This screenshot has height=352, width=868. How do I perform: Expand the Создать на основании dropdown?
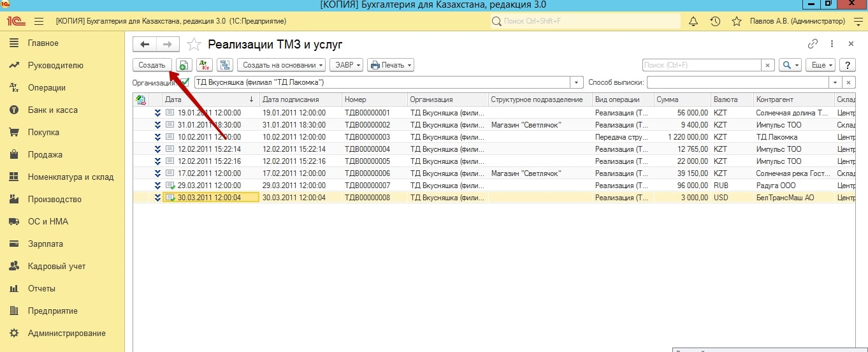pyautogui.click(x=281, y=65)
